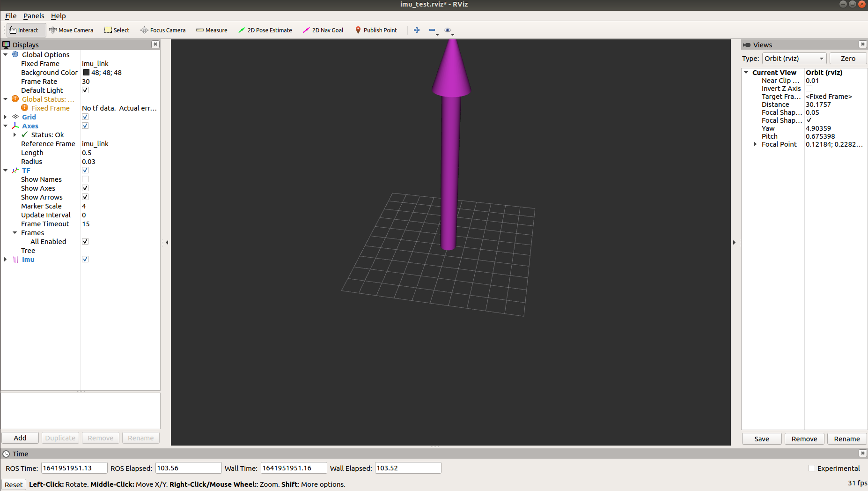Screen dimensions: 868x491
Task: Click the add tool plus icon
Action: tap(417, 30)
